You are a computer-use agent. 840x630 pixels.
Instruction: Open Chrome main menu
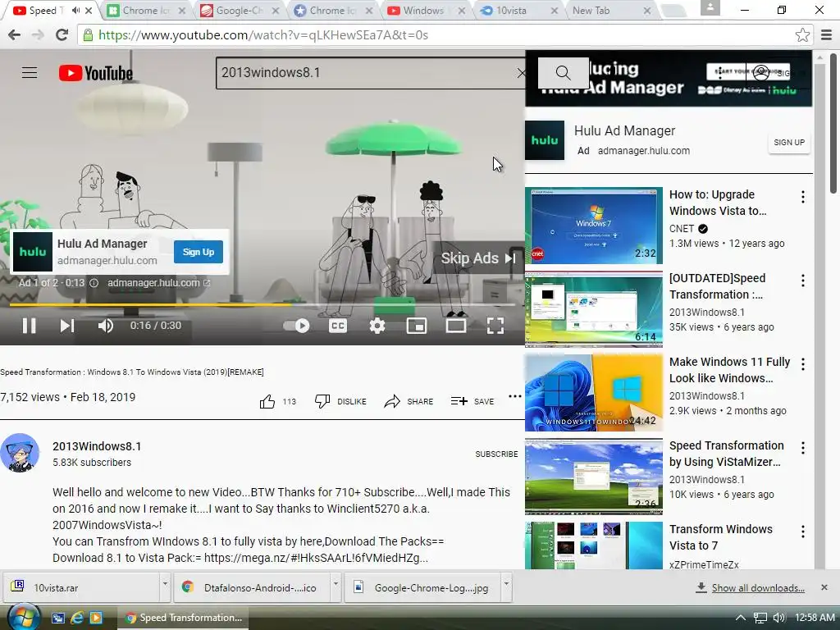click(827, 34)
